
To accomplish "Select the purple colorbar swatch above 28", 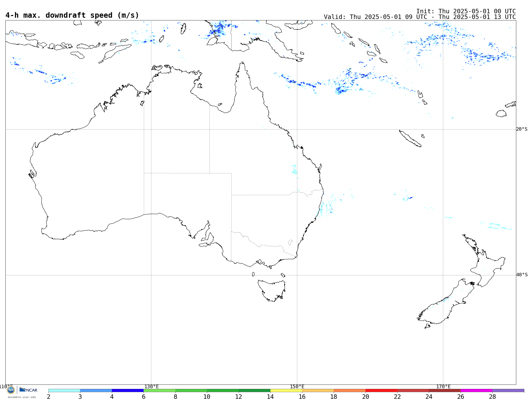I will click(508, 391).
